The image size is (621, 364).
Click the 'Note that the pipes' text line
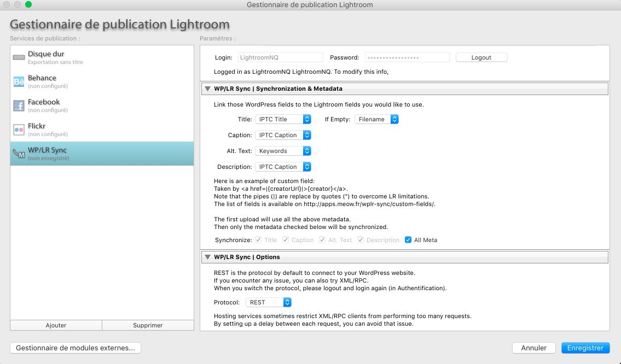pyautogui.click(x=321, y=197)
